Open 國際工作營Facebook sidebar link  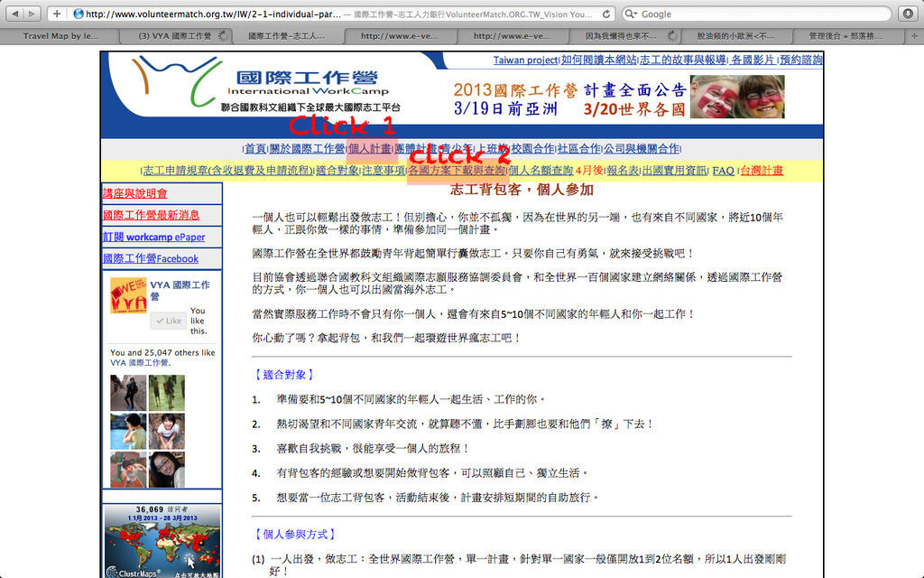pyautogui.click(x=151, y=258)
